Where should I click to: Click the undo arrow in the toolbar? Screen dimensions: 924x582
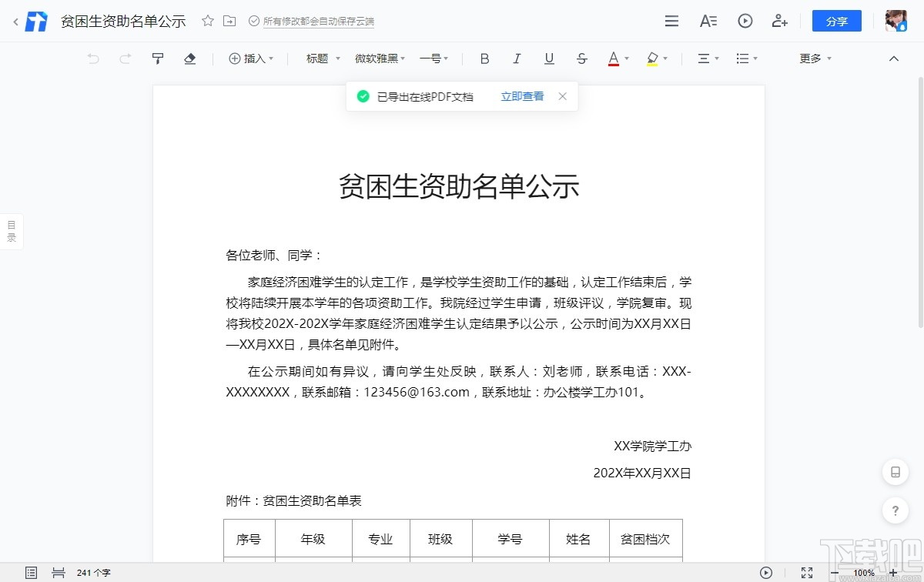pos(92,58)
